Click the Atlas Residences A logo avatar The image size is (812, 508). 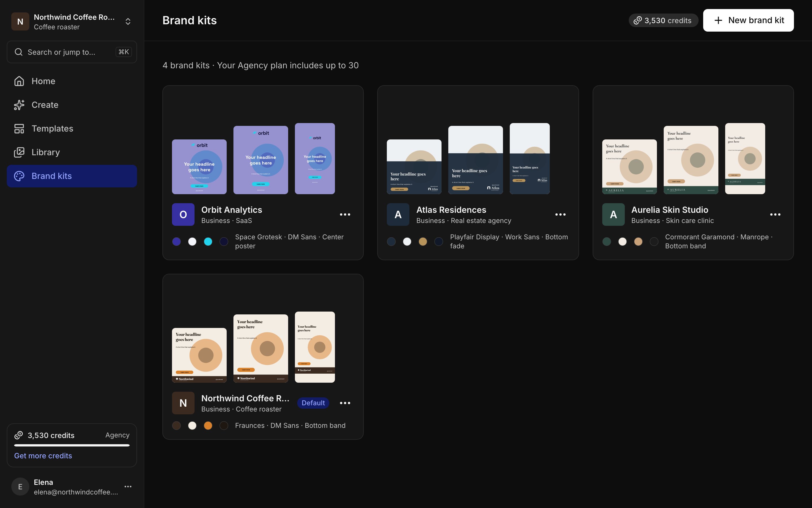pyautogui.click(x=398, y=214)
